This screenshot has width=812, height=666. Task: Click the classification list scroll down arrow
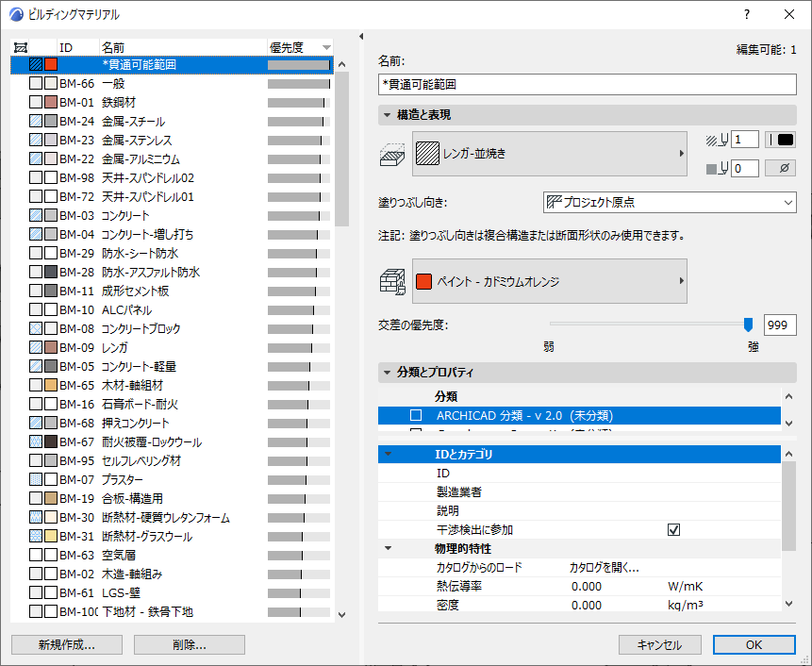tap(788, 424)
